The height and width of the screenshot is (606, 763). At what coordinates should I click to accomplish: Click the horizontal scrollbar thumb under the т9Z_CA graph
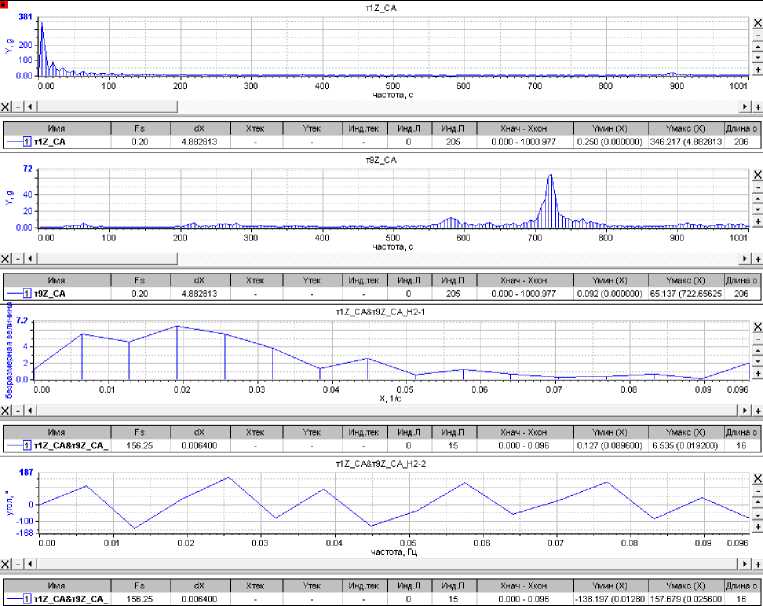[x=107, y=258]
